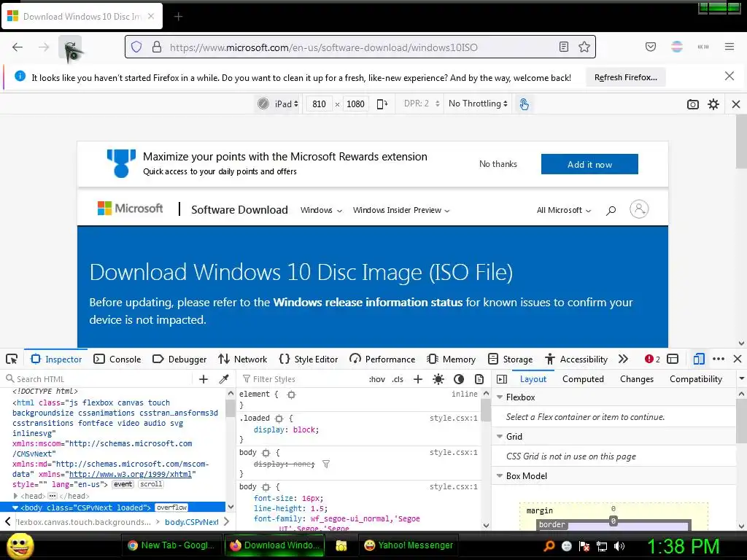Image resolution: width=747 pixels, height=560 pixels.
Task: Expand the Windows navigation menu
Action: [321, 210]
